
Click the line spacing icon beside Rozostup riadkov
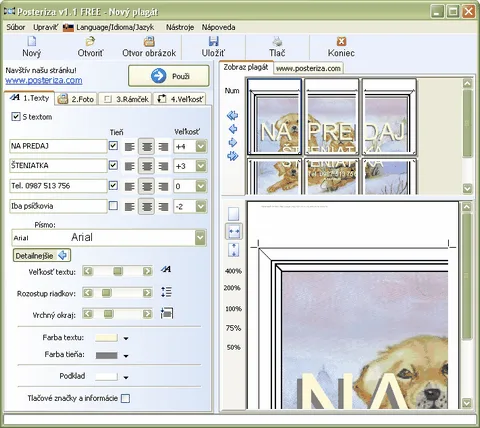click(166, 292)
